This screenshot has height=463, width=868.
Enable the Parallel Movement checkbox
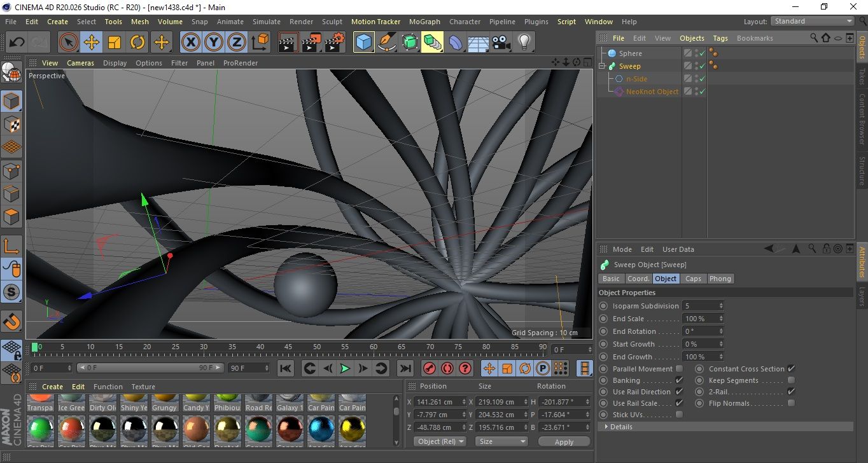(679, 369)
